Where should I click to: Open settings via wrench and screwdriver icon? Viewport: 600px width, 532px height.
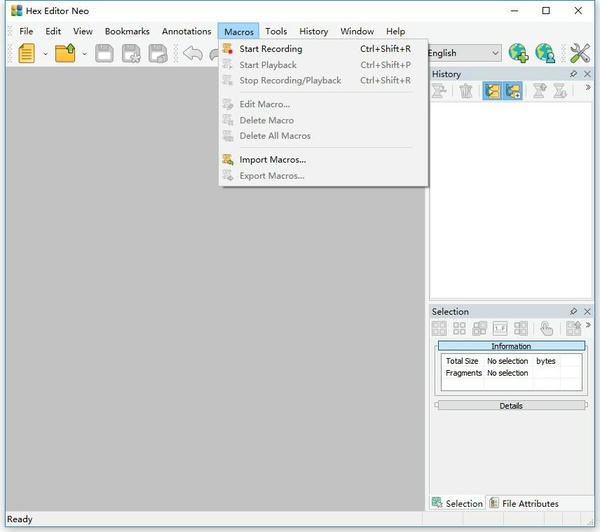(x=580, y=53)
